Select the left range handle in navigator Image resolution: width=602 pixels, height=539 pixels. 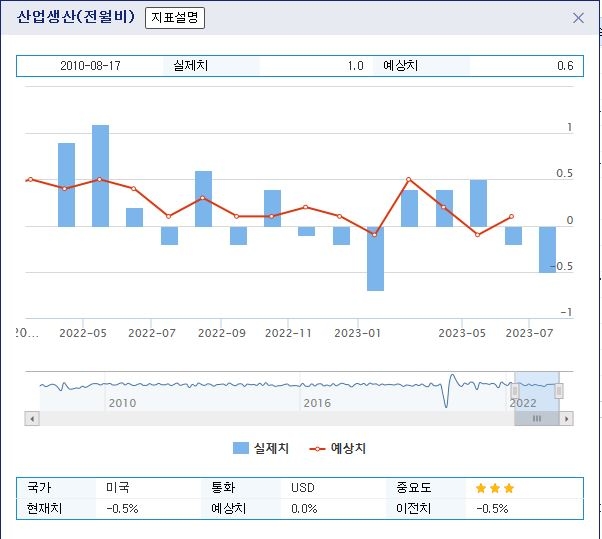click(515, 391)
